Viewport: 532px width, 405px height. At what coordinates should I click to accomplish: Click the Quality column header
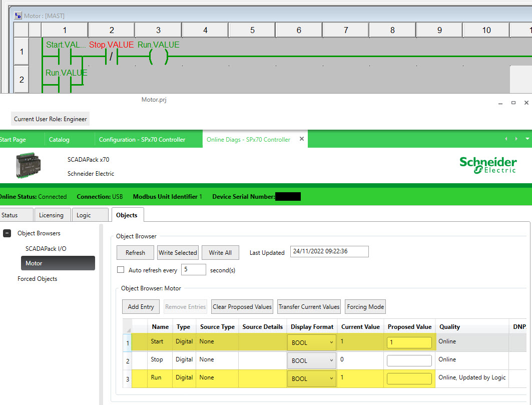(x=472, y=326)
